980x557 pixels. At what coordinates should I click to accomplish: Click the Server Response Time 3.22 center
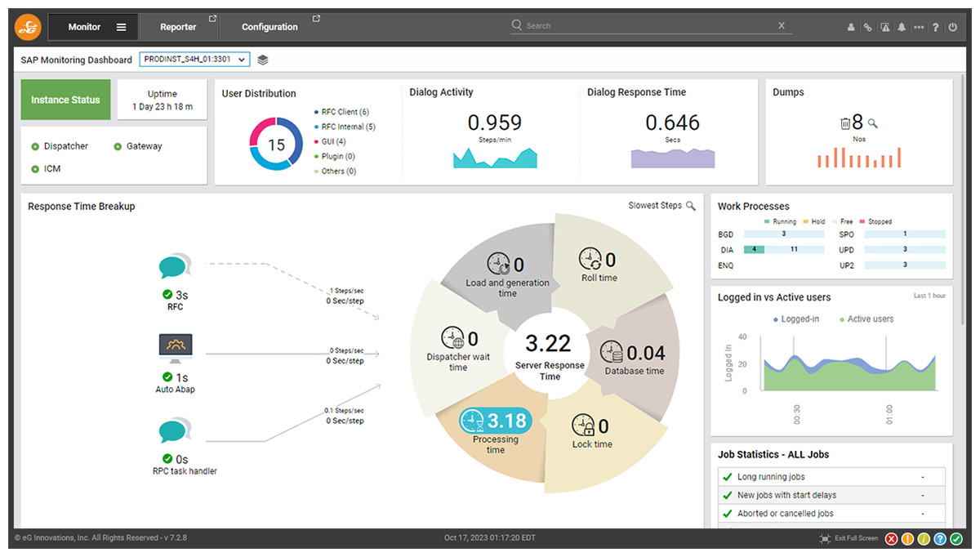[x=549, y=353]
